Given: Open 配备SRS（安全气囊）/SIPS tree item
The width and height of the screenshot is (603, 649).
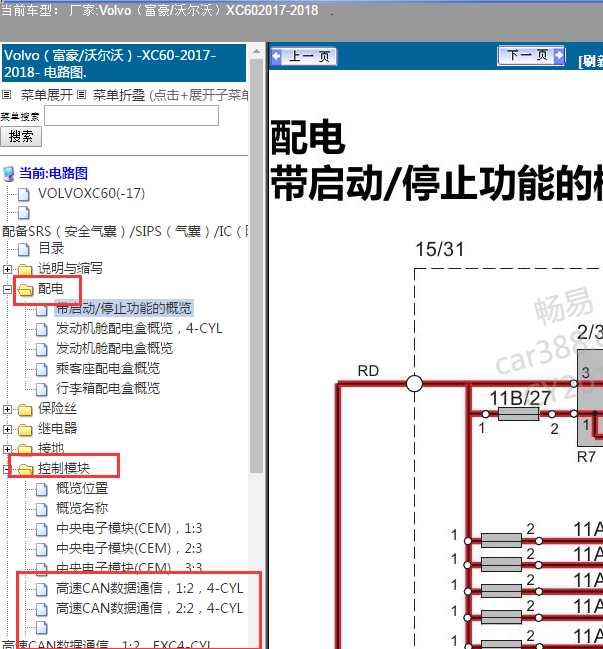Looking at the screenshot, I should 125,231.
